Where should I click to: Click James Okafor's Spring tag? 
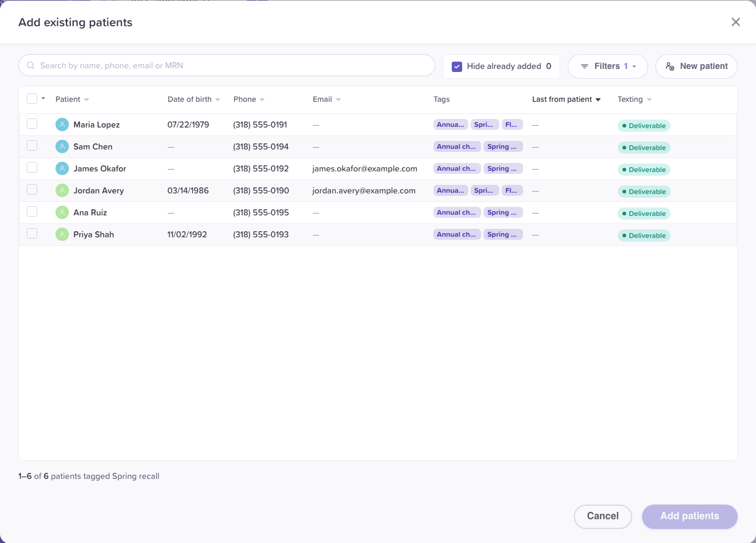(x=503, y=168)
